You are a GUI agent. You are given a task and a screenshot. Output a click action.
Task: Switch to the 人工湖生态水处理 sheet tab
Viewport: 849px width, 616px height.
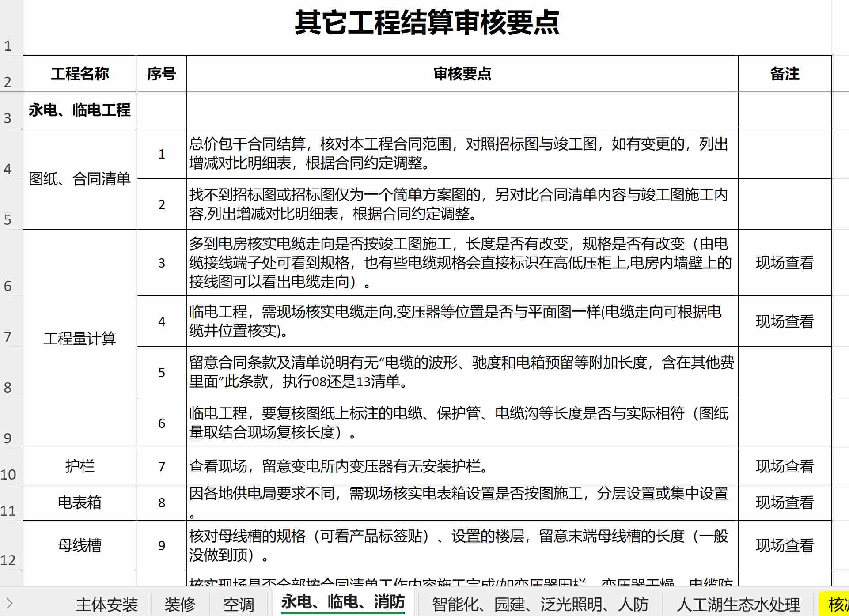pyautogui.click(x=738, y=605)
